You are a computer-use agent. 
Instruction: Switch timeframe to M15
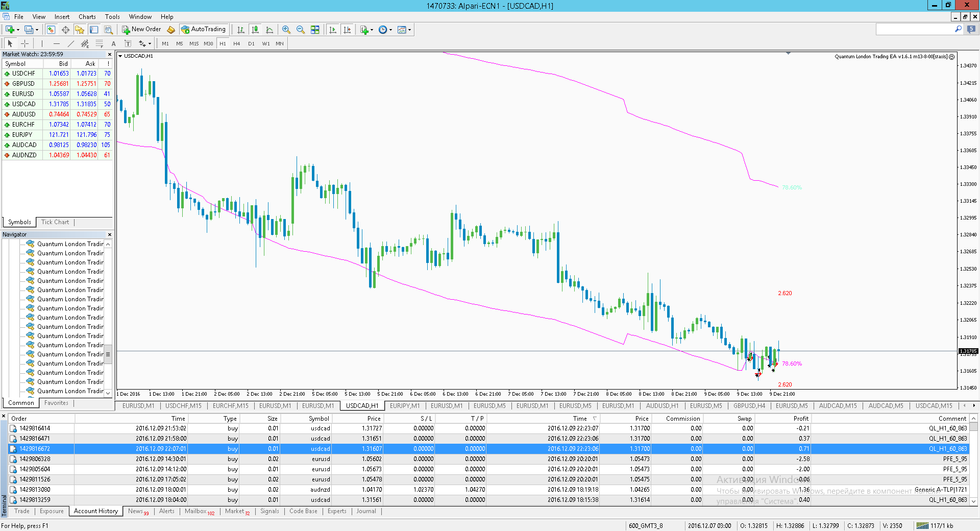pyautogui.click(x=194, y=43)
